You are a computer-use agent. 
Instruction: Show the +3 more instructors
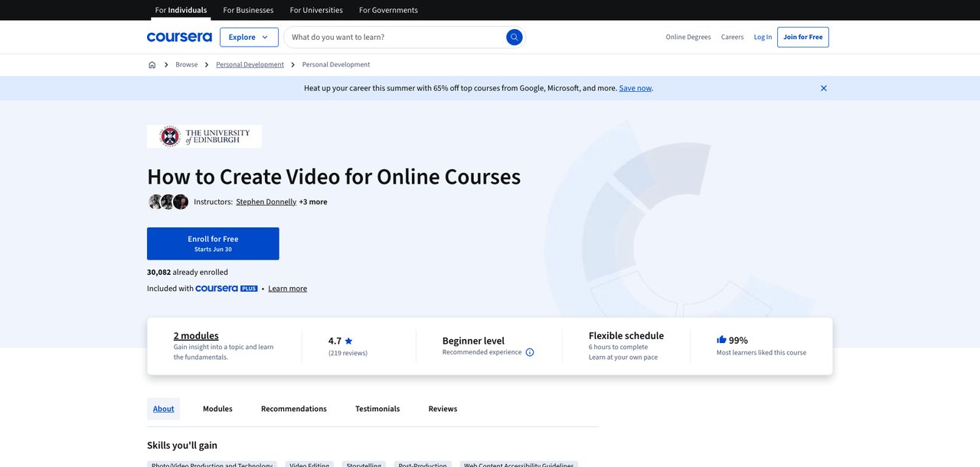pos(313,202)
